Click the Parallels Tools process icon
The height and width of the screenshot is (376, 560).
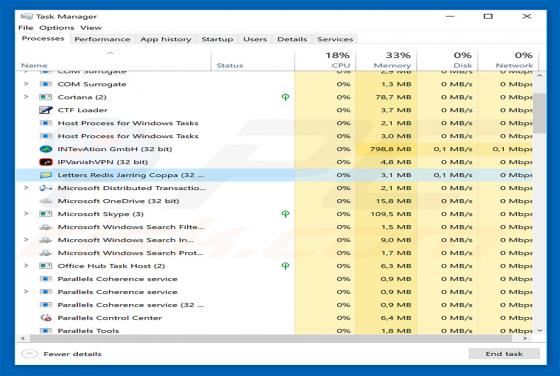coord(46,331)
